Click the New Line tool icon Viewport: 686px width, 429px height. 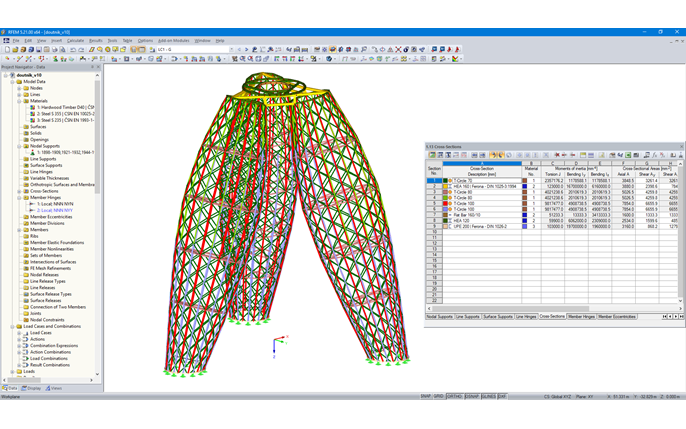pos(20,59)
